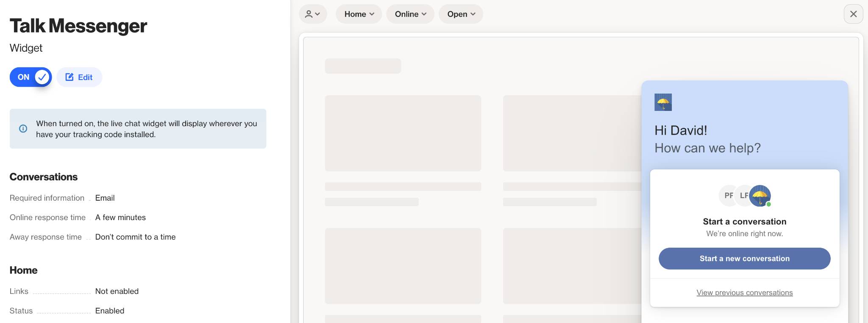Click the umbrella agent avatar with online dot
Image resolution: width=868 pixels, height=323 pixels.
point(760,196)
